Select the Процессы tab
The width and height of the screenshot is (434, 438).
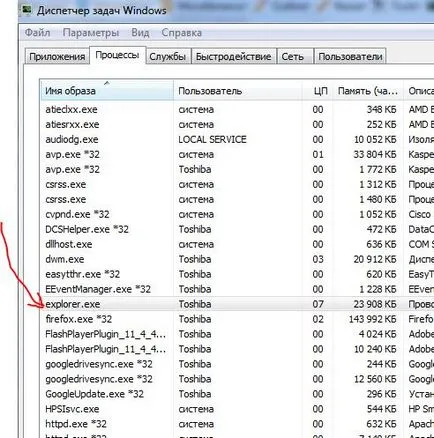tap(117, 55)
